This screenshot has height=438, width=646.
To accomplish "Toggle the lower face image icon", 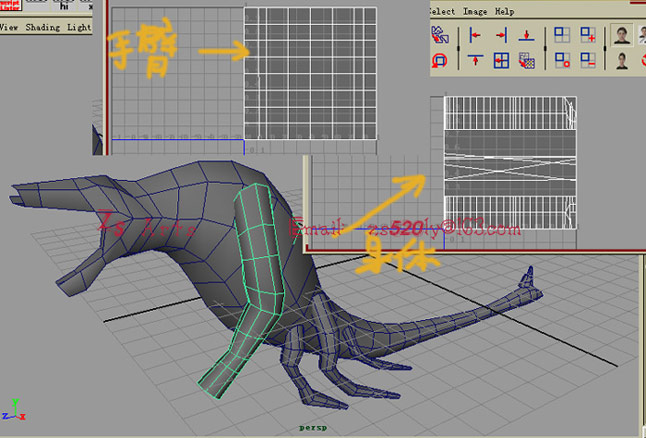I will 623,60.
